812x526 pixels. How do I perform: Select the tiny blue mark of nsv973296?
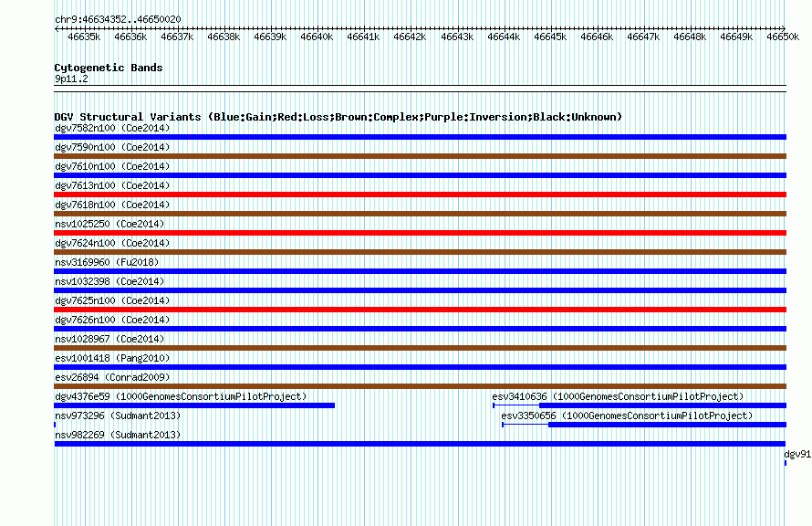click(55, 425)
